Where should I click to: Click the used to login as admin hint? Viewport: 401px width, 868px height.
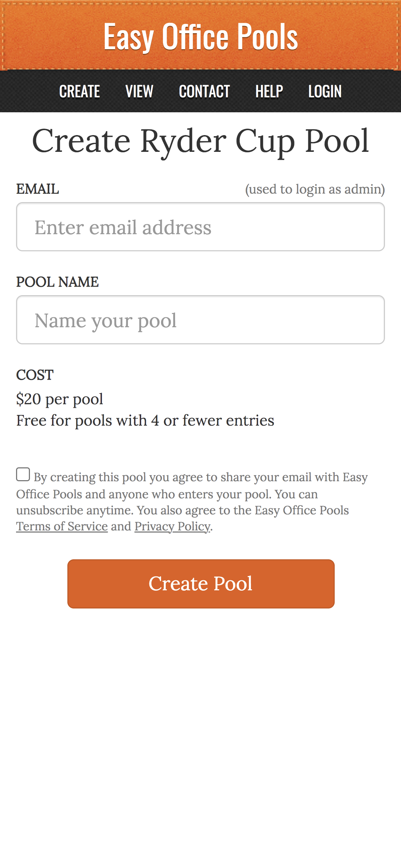pos(315,189)
